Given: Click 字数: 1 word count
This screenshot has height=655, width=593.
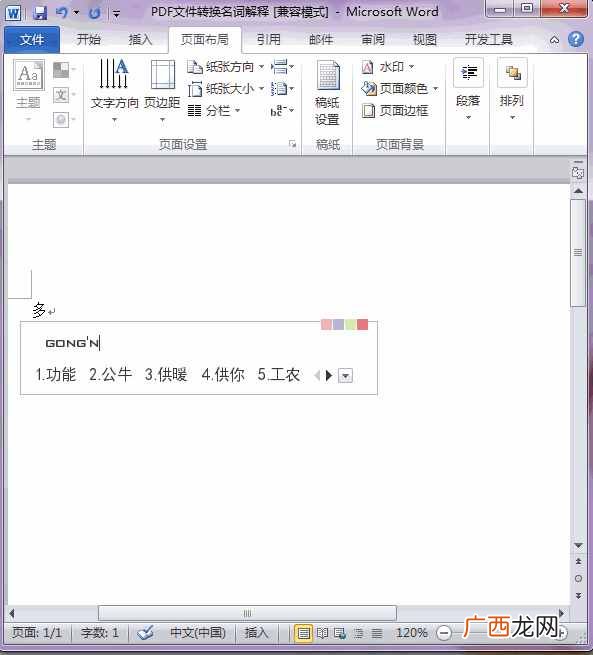Looking at the screenshot, I should (x=100, y=633).
